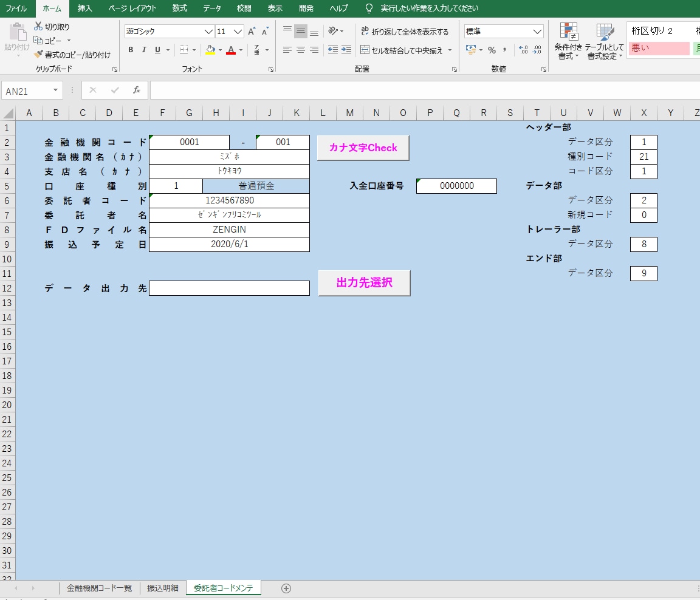The height and width of the screenshot is (600, 700).
Task: Expand the number format dropdown (標準)
Action: tap(537, 32)
